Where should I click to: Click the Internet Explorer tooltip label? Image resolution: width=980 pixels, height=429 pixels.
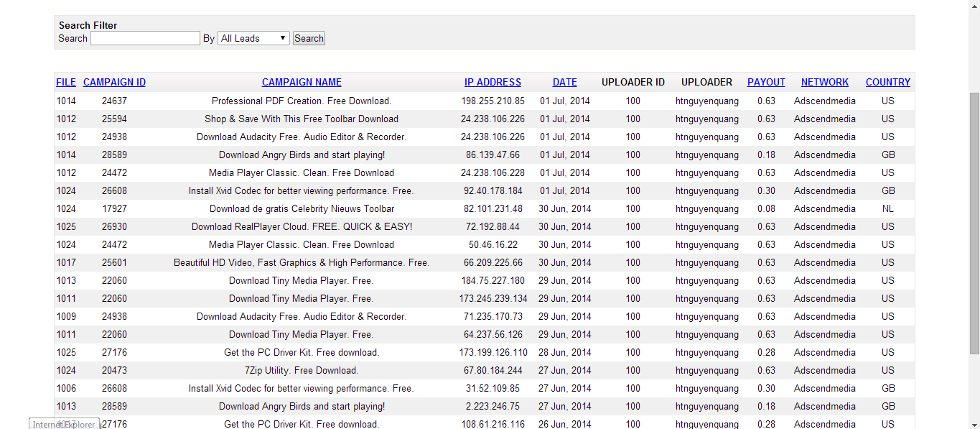tap(64, 424)
